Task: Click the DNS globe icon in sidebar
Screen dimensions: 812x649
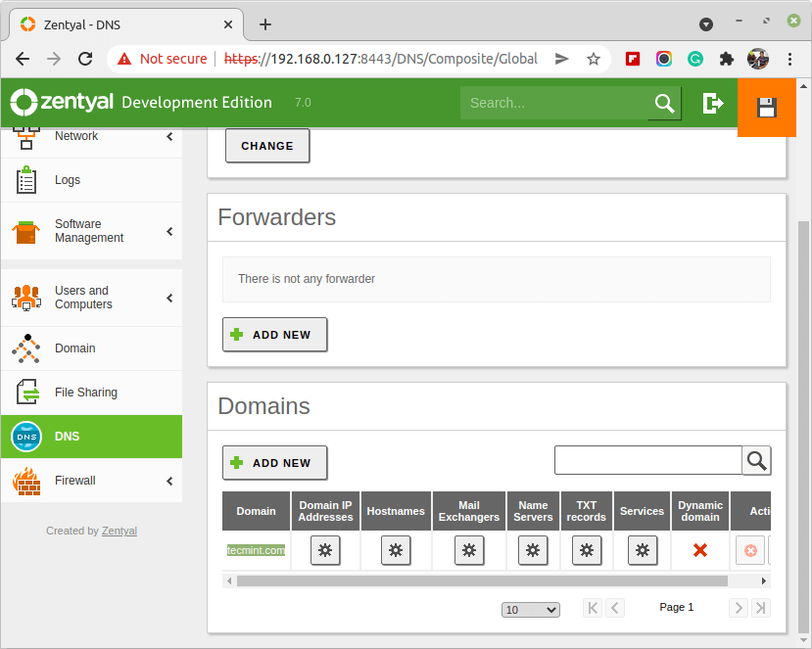Action: click(26, 437)
